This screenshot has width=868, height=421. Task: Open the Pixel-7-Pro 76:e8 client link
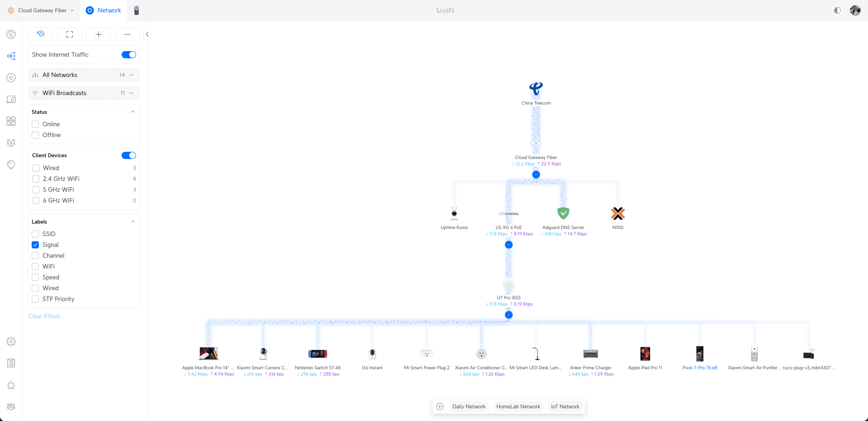pos(700,368)
